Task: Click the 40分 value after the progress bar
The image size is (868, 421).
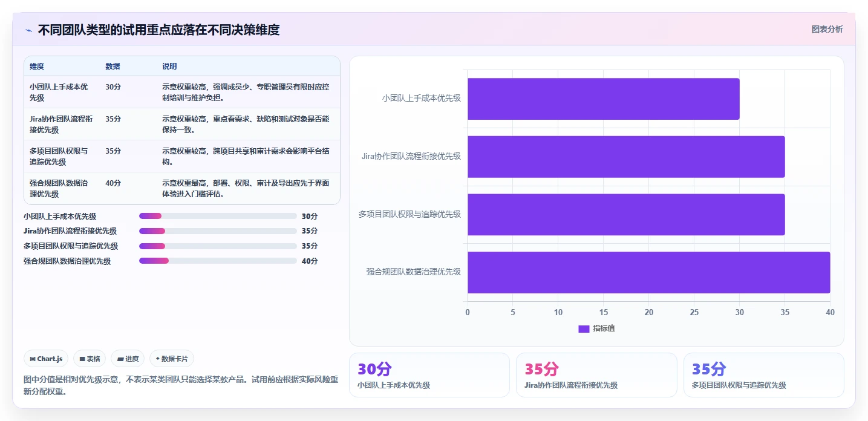Action: tap(309, 261)
